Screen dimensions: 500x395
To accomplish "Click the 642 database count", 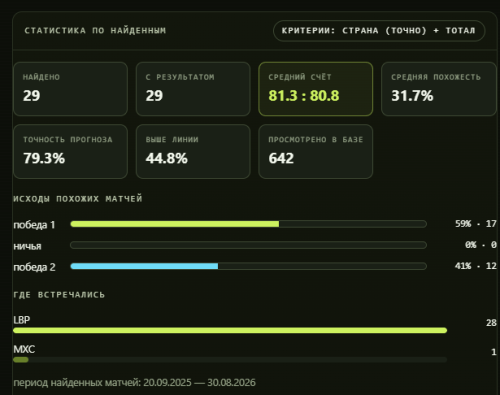I will pyautogui.click(x=281, y=158).
